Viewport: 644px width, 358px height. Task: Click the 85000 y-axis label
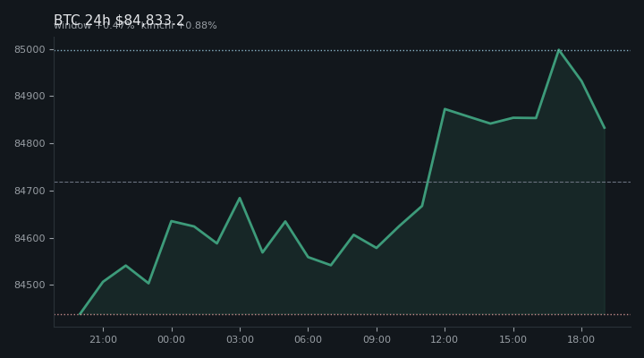pos(30,50)
